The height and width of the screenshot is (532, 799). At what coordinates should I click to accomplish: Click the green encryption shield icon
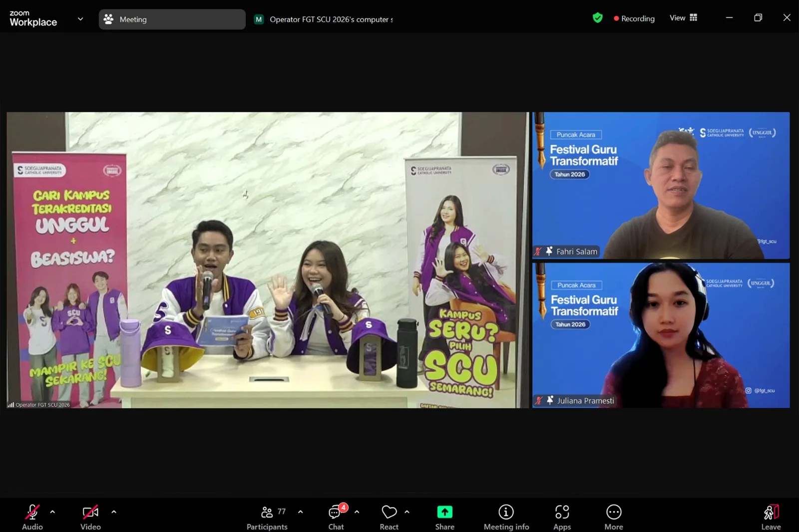(x=597, y=18)
